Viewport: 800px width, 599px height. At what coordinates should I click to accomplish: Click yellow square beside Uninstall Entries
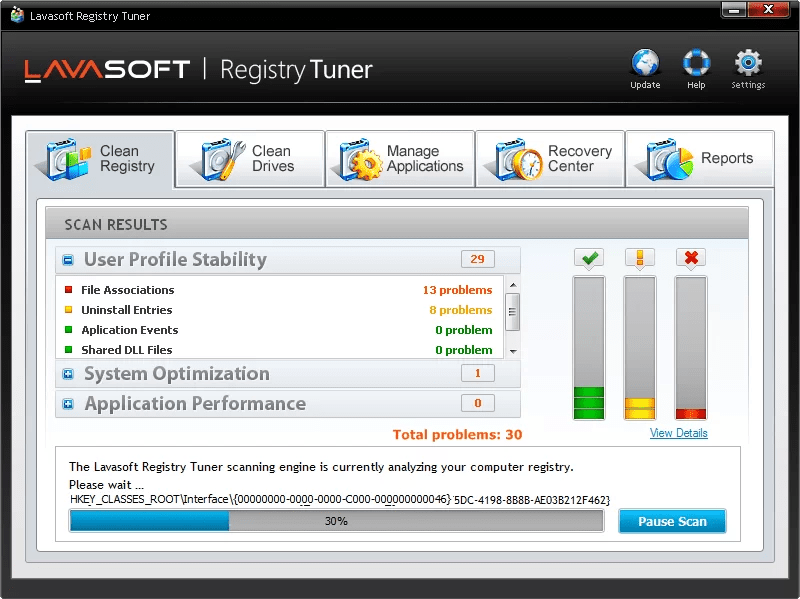tap(68, 310)
